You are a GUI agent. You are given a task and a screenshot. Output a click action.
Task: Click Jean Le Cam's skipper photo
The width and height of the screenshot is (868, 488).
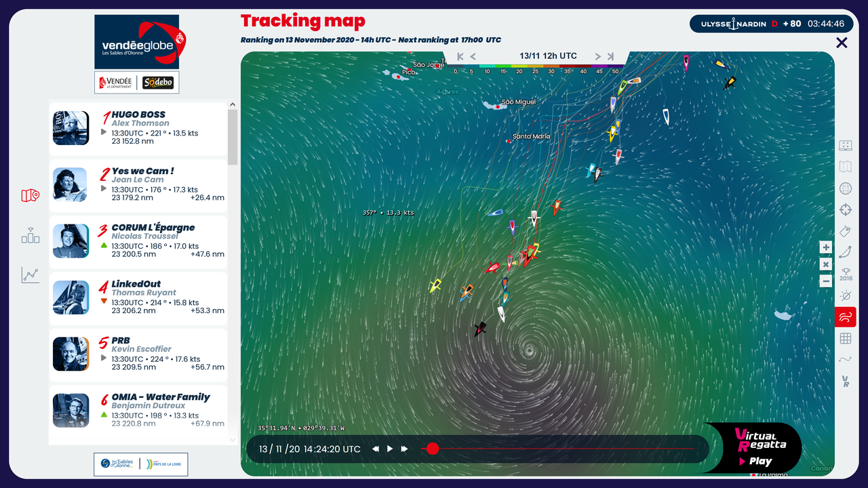point(71,184)
